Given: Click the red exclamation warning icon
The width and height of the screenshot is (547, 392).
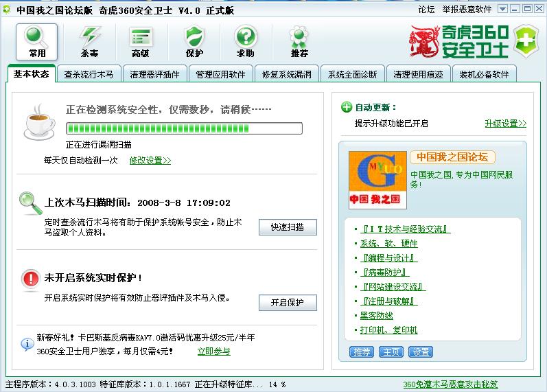Looking at the screenshot, I should pos(31,279).
